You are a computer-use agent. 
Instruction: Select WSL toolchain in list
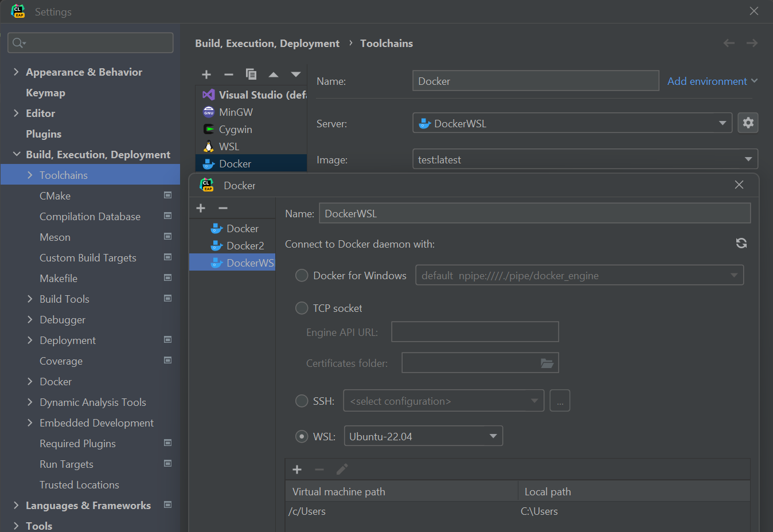point(251,146)
